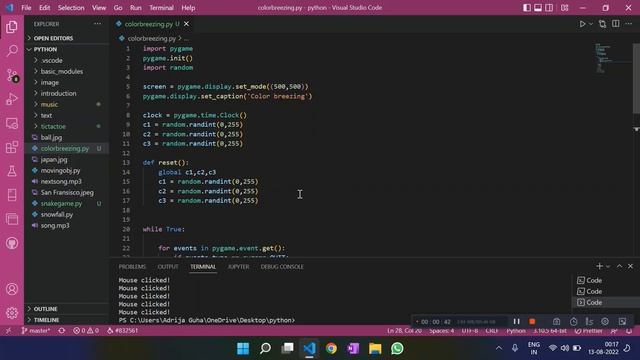640x360 pixels.
Task: Open the Run menu
Action: [136, 8]
